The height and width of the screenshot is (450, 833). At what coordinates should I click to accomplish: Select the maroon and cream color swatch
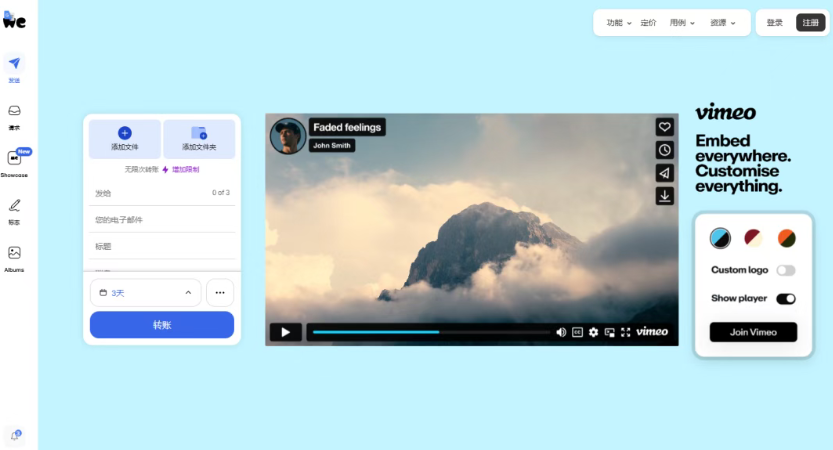point(753,238)
